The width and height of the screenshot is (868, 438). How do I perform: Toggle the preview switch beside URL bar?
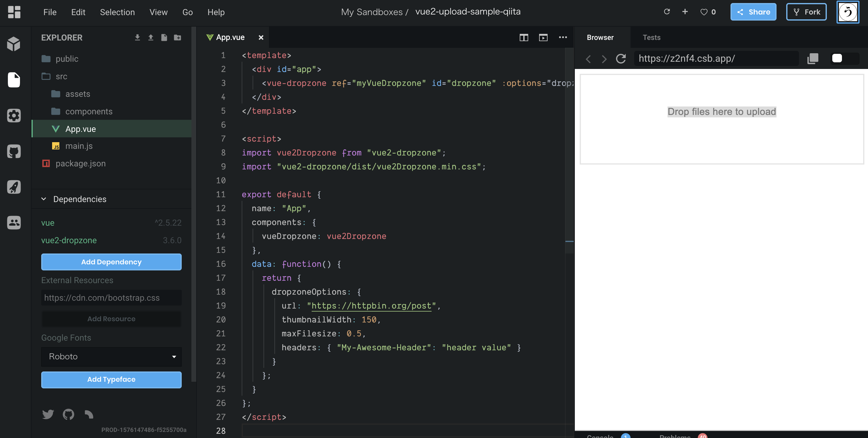[845, 59]
